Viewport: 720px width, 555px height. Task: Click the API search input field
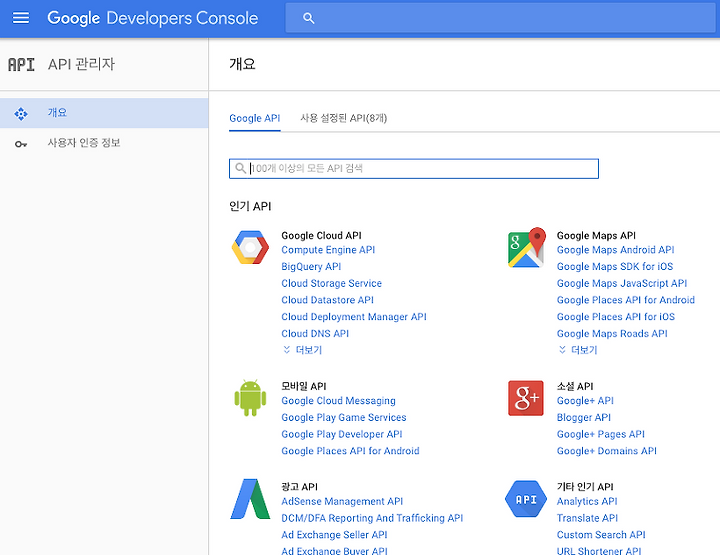tap(414, 168)
